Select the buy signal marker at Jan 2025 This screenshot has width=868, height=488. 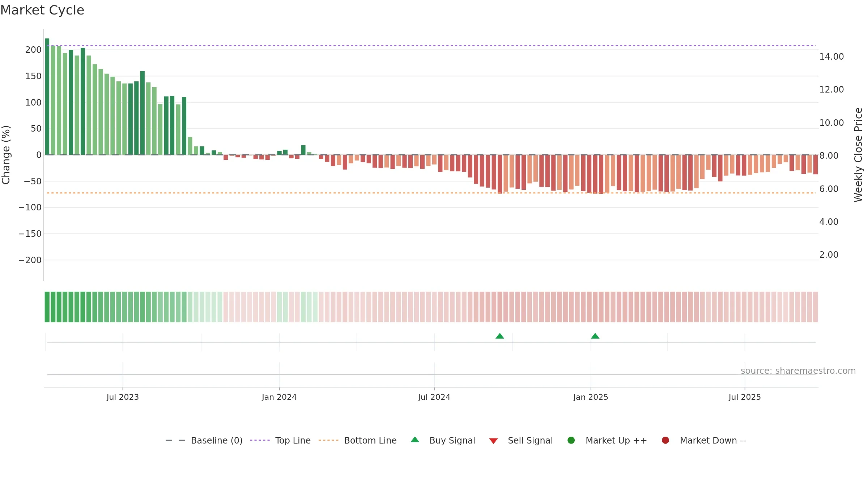(595, 336)
